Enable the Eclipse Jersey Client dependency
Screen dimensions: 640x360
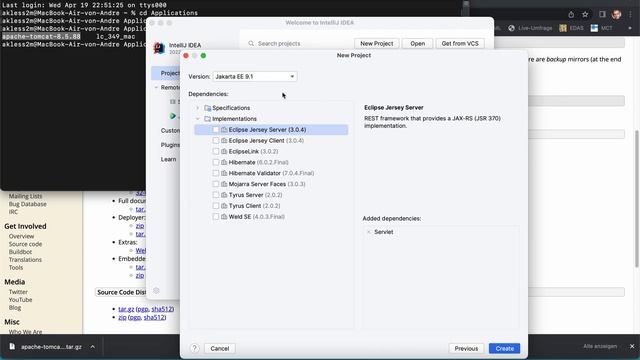click(x=216, y=140)
